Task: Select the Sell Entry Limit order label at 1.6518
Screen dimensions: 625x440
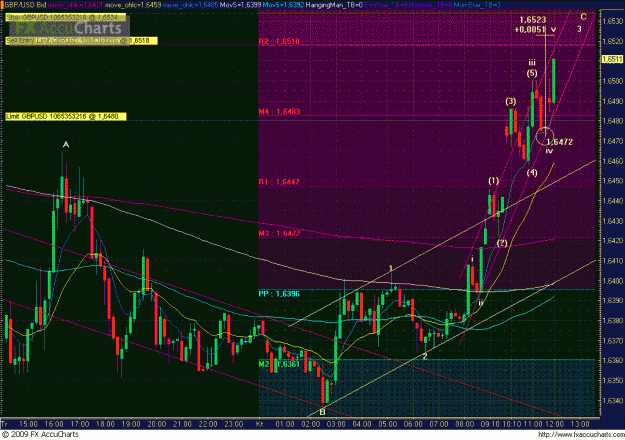Action: coord(81,41)
